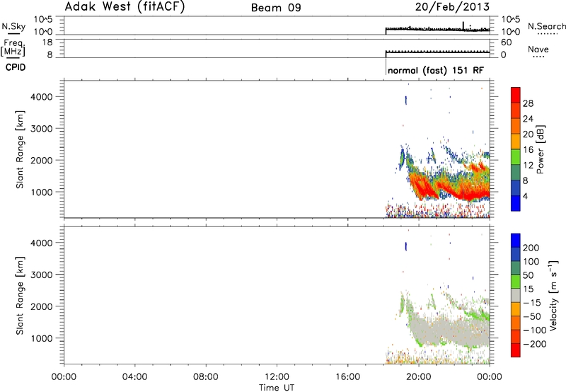Click the green velocity swatch near 50

(516, 282)
